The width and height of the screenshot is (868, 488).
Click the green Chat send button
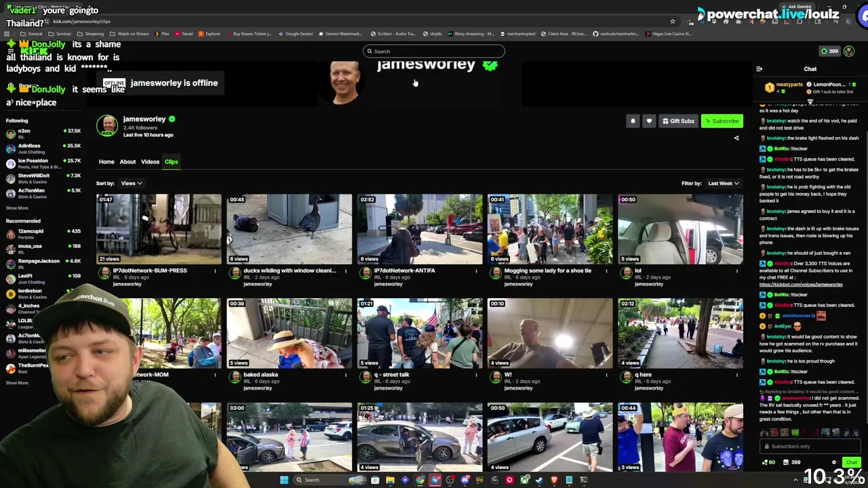point(852,462)
